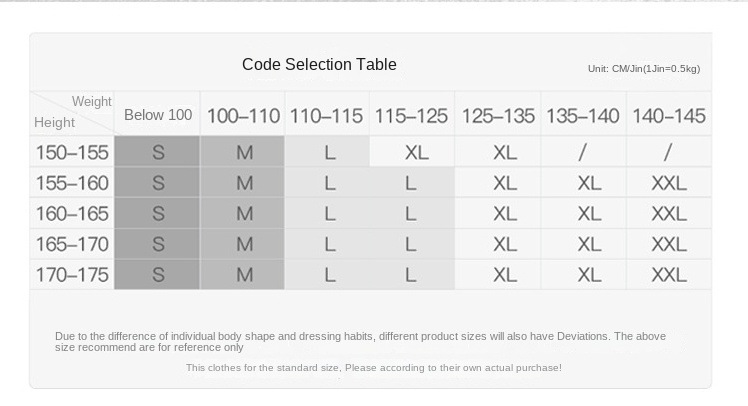Select the "155–160" height row label
The image size is (748, 406).
72,183
